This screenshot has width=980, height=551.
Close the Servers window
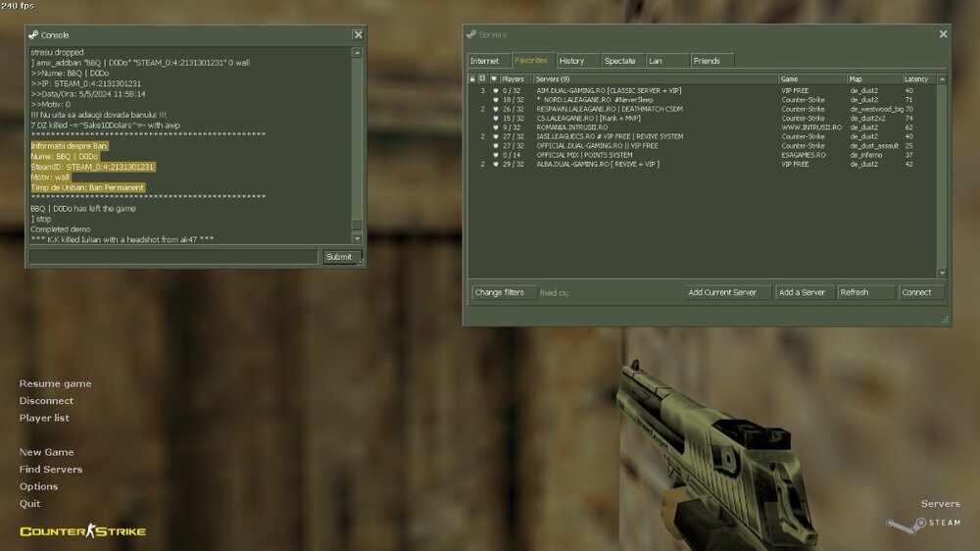pos(943,34)
